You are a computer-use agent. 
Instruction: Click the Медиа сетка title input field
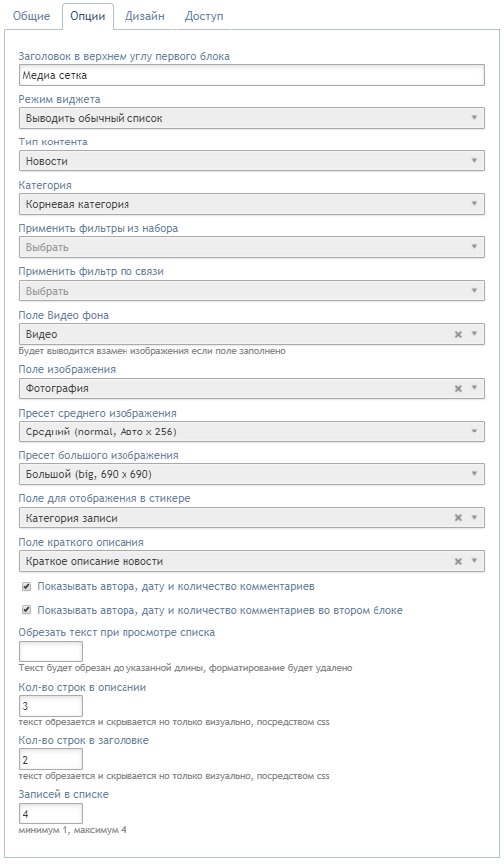pyautogui.click(x=252, y=75)
